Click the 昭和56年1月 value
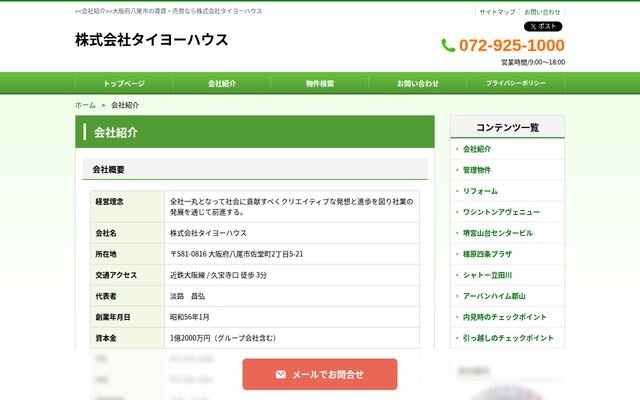 point(190,317)
